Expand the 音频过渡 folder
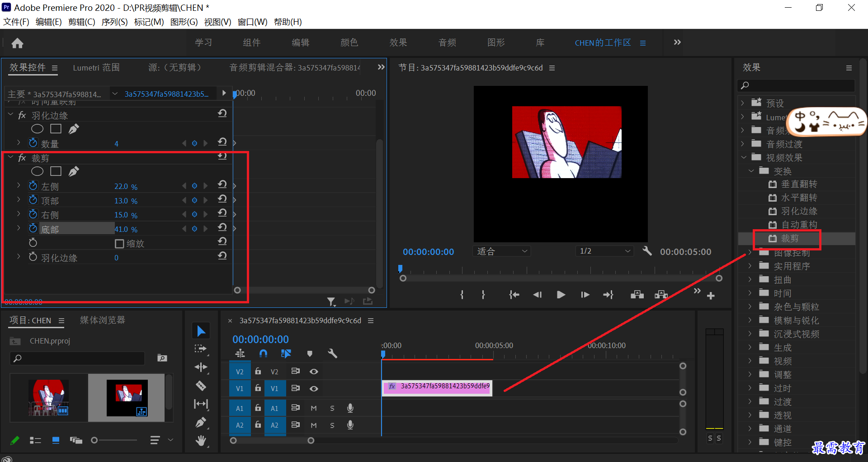This screenshot has height=462, width=868. [742, 144]
